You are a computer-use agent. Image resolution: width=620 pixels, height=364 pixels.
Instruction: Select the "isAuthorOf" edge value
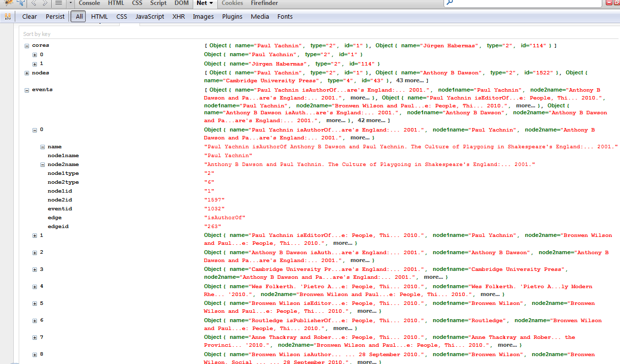coord(225,218)
